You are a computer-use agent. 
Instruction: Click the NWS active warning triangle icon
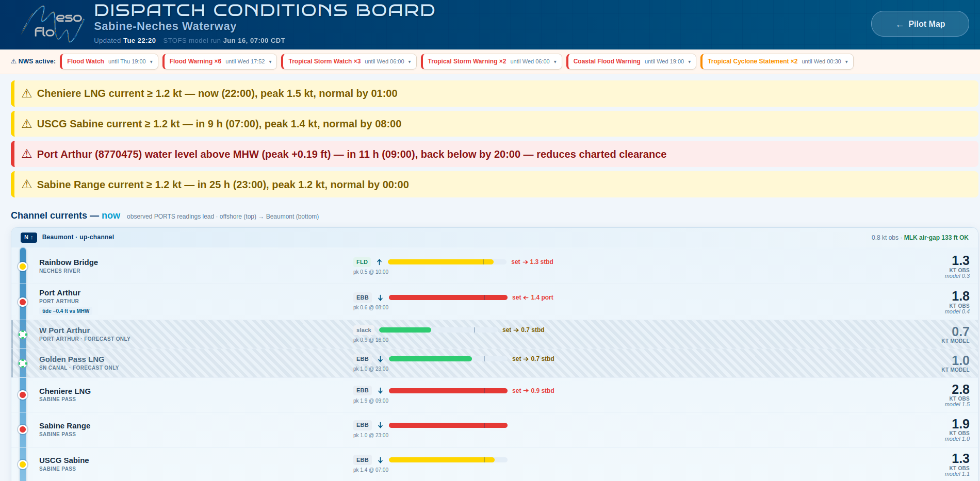pyautogui.click(x=14, y=61)
